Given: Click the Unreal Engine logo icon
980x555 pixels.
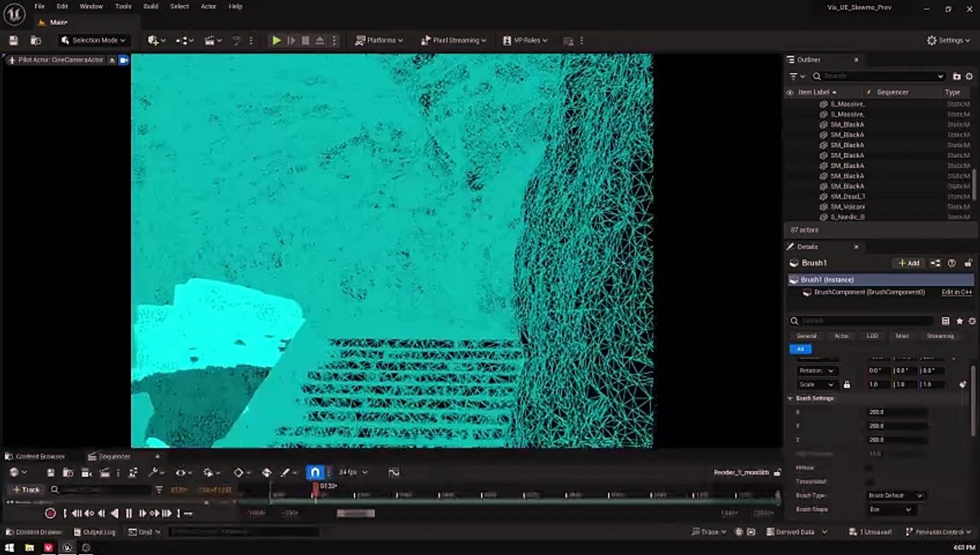Looking at the screenshot, I should click(14, 13).
